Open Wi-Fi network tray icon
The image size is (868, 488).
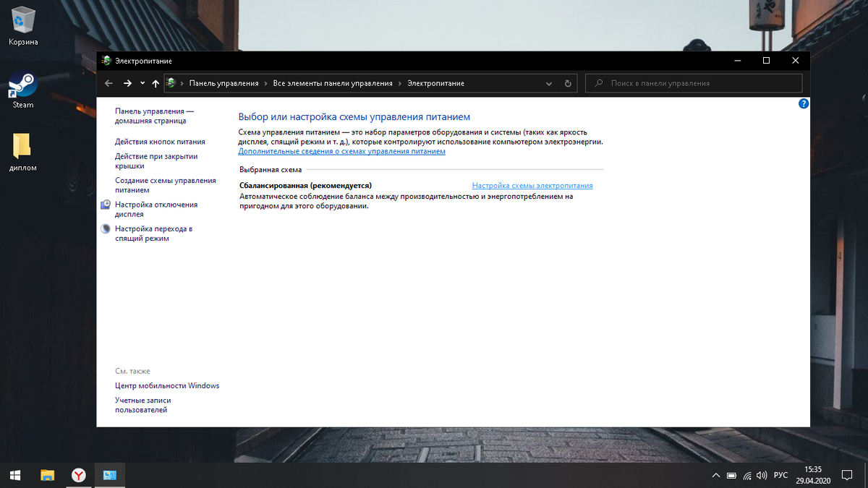point(747,476)
